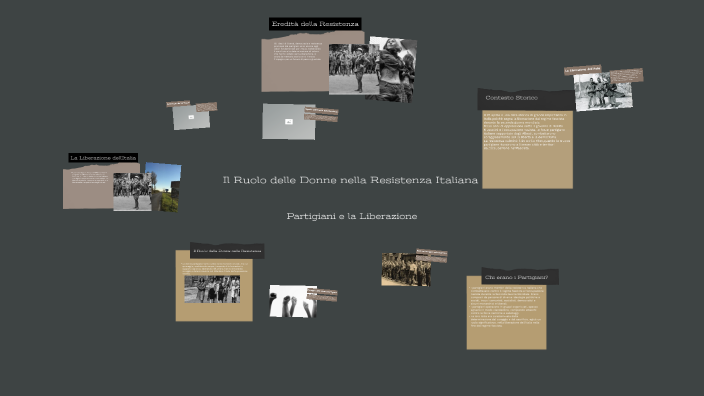
Task: Click the brown caption beside the partisans photo
Action: point(626,75)
